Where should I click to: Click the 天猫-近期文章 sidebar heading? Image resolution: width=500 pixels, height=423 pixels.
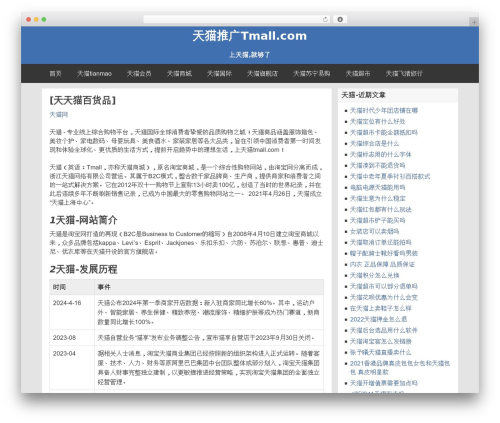[363, 95]
